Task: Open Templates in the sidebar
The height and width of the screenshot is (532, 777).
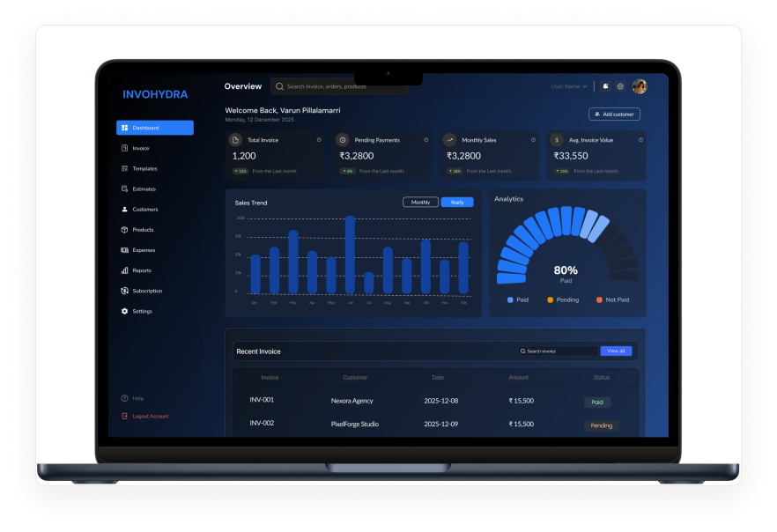Action: [x=144, y=168]
